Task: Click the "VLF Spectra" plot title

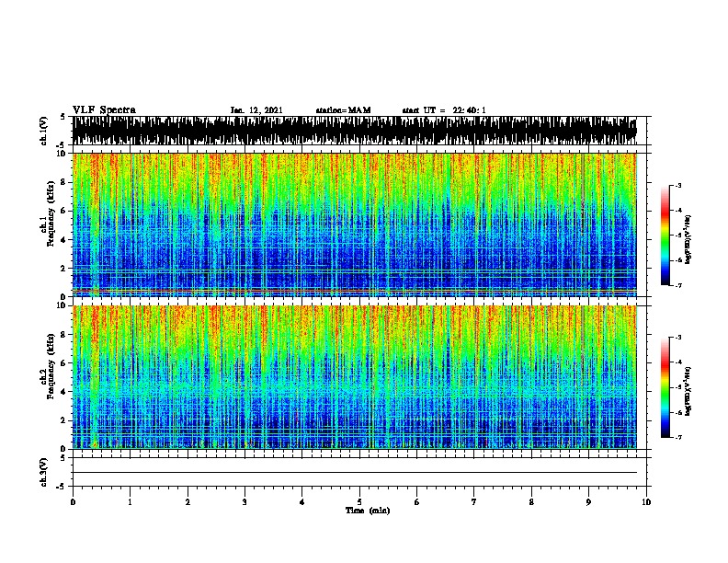Action: (x=104, y=109)
